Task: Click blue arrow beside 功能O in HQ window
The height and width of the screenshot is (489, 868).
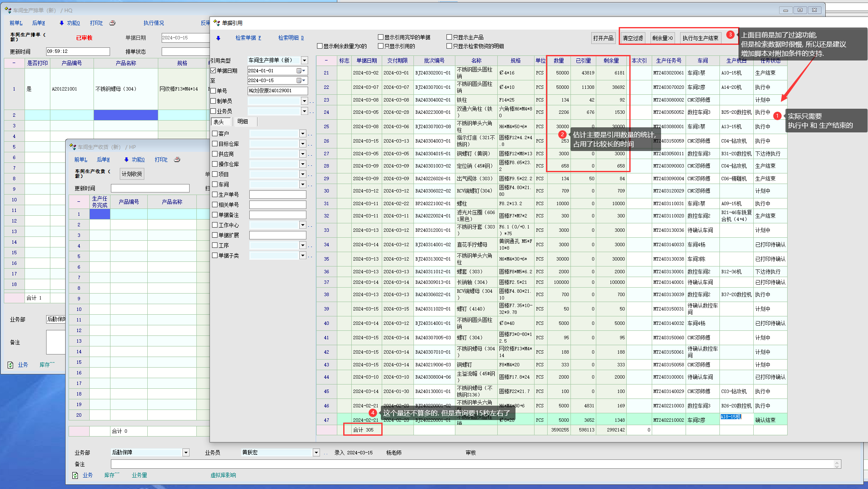Action: (x=61, y=23)
